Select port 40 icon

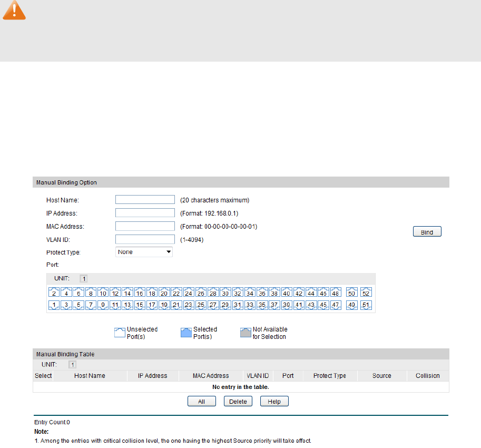tap(287, 293)
